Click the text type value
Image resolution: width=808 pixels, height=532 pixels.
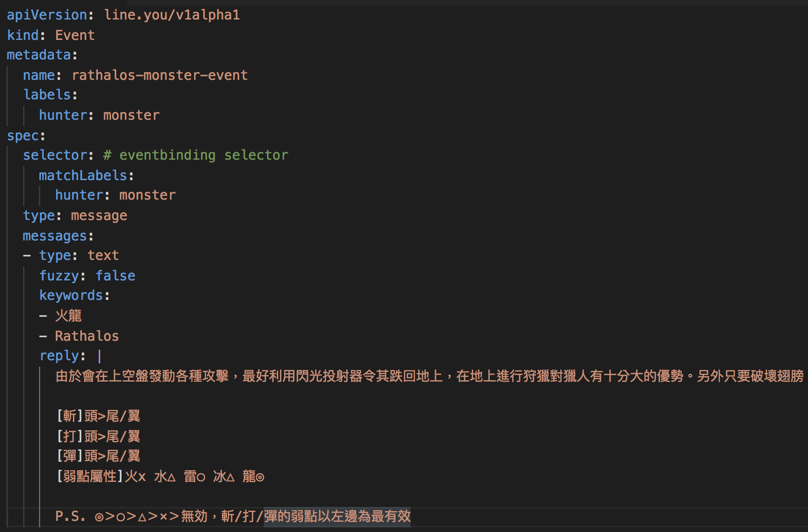103,256
